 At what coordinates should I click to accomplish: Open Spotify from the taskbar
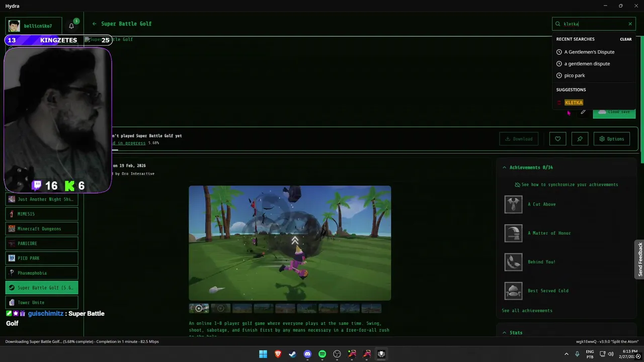[x=323, y=354]
